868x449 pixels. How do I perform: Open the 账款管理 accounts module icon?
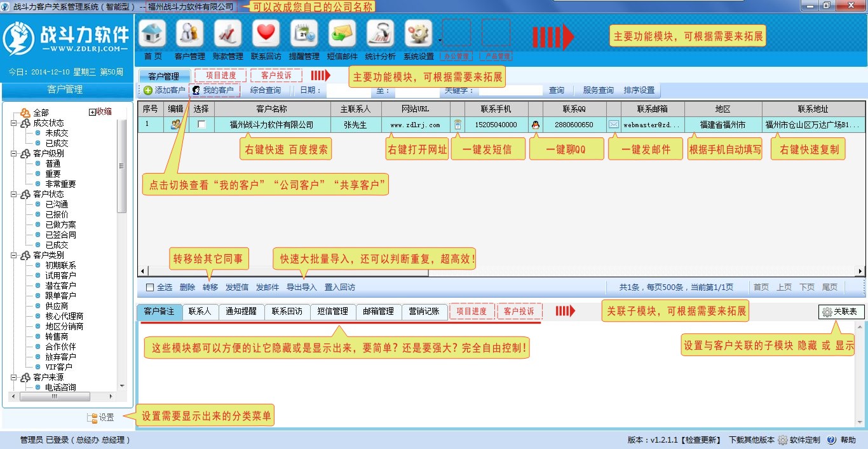pos(227,34)
